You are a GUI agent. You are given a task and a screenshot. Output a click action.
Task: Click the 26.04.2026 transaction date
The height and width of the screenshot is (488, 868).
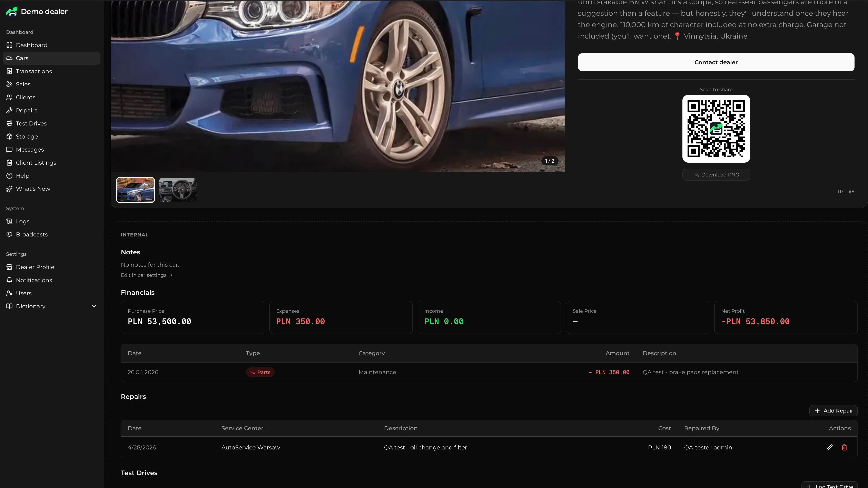(x=143, y=373)
